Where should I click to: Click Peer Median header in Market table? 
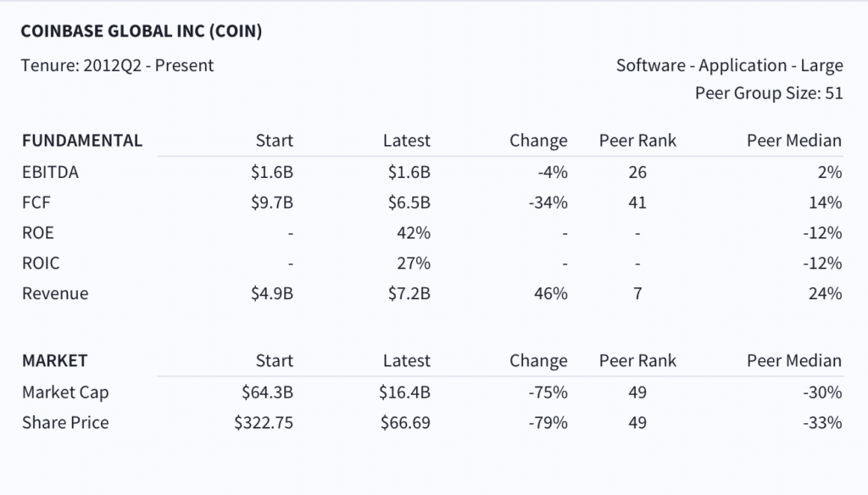tap(794, 361)
